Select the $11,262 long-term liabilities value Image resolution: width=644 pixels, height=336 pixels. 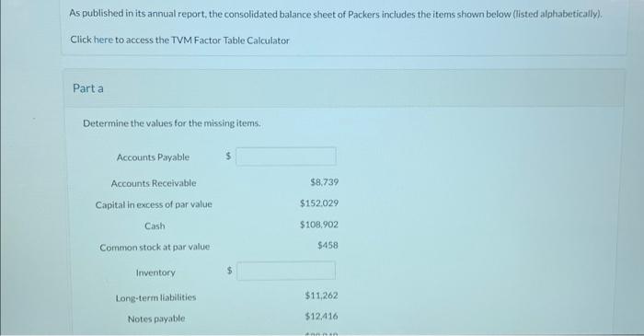[x=322, y=295]
